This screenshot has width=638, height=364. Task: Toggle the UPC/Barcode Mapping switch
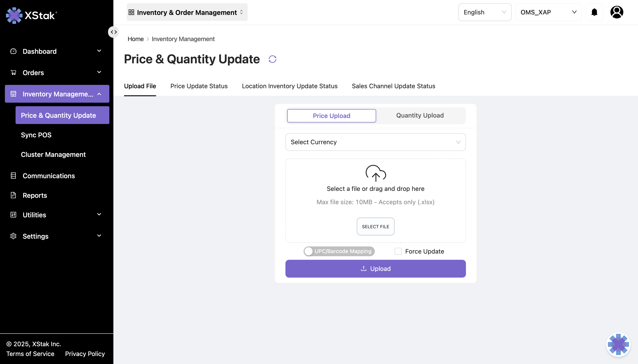click(x=339, y=251)
